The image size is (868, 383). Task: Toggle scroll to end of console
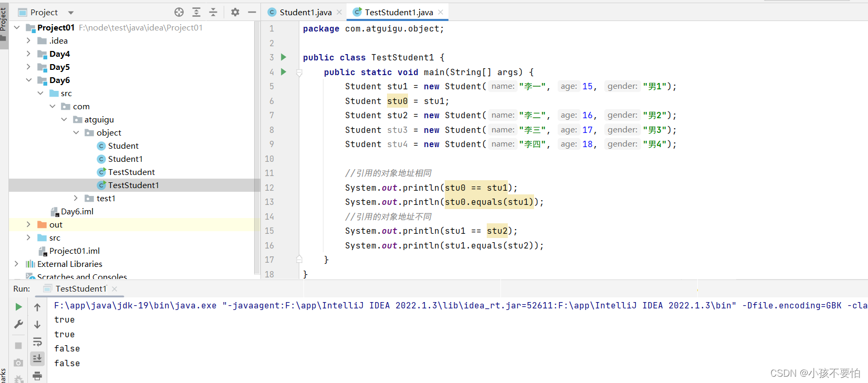37,359
